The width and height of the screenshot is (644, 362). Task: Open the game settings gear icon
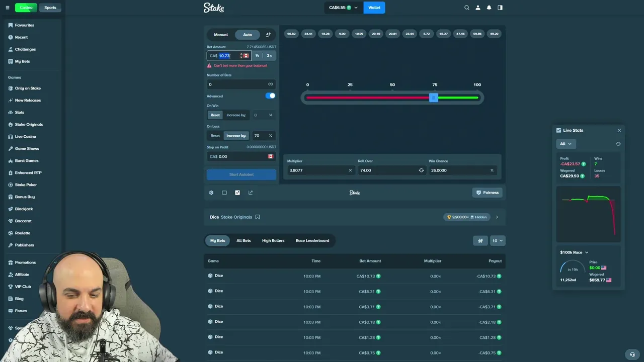pos(211,193)
